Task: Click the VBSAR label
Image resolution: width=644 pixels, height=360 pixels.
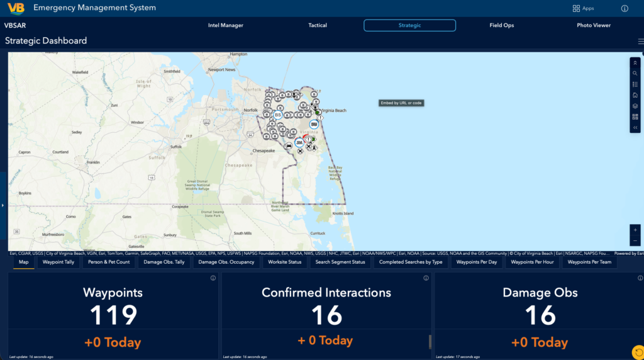Action: click(x=15, y=25)
